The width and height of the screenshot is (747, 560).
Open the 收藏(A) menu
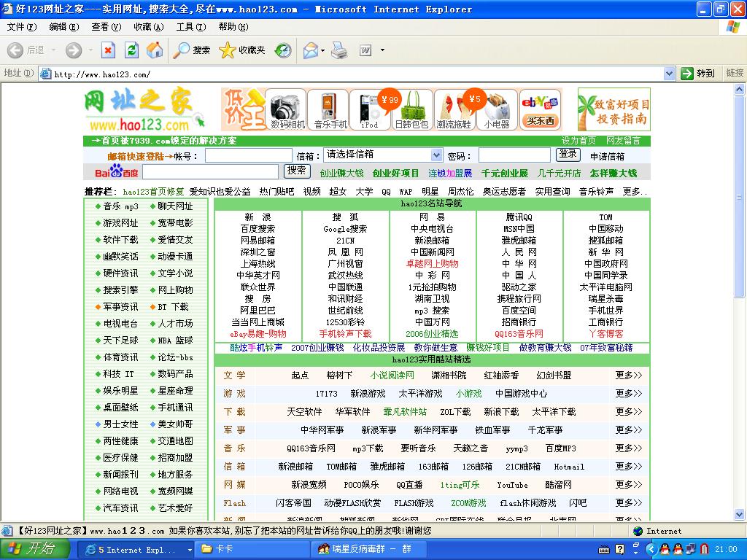(x=148, y=27)
